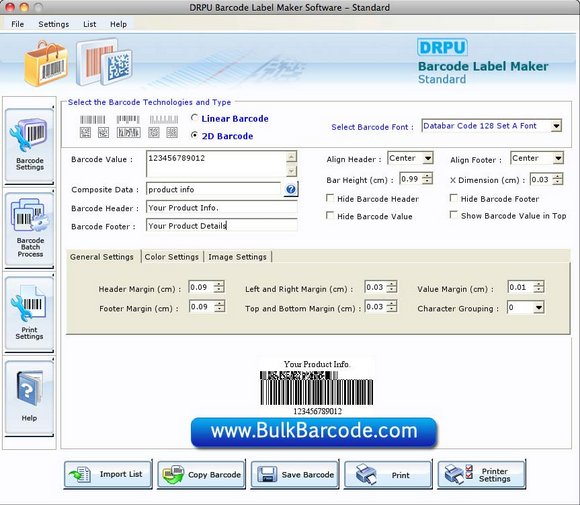Open the Help menu
Image resolution: width=580 pixels, height=505 pixels.
pyautogui.click(x=118, y=24)
